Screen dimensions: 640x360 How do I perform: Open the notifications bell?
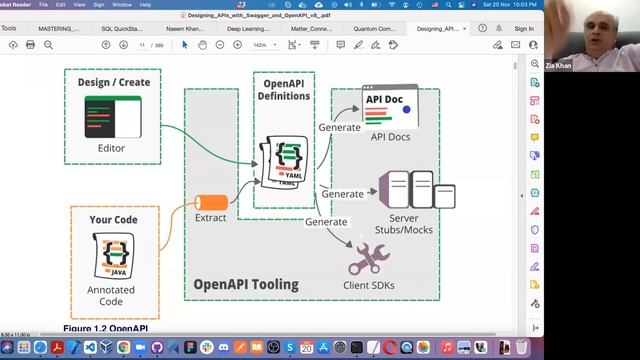[499, 28]
